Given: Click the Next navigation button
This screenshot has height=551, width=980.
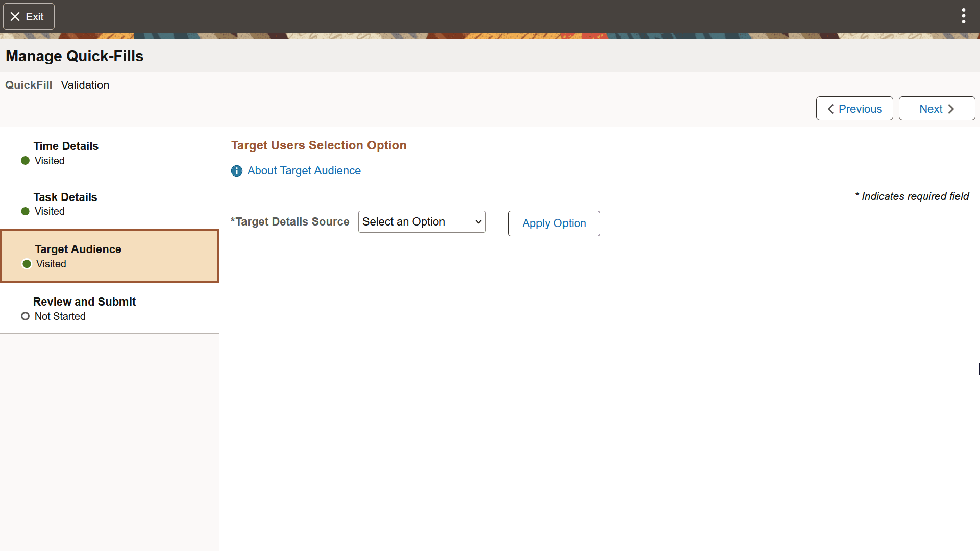Looking at the screenshot, I should [937, 109].
